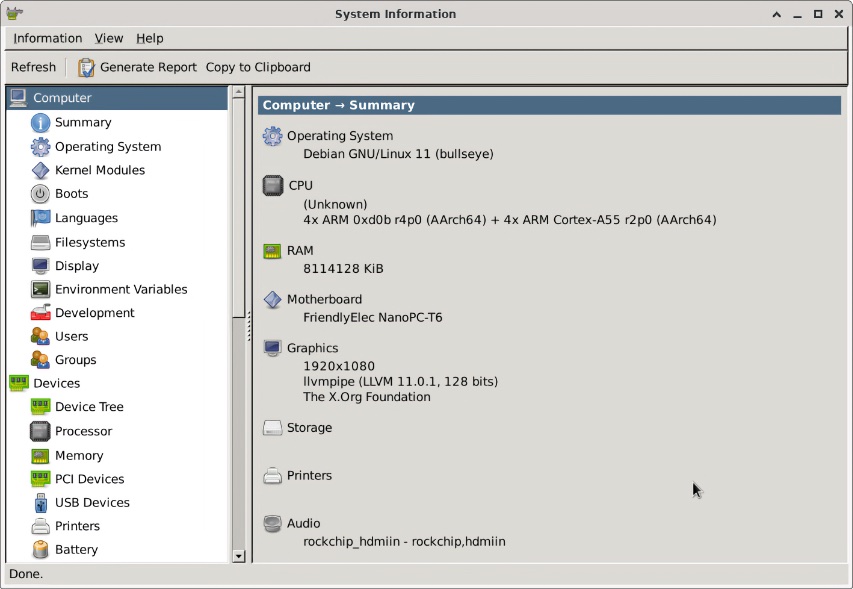This screenshot has height=589, width=853.
Task: Click the window roll-up arrow button
Action: [777, 15]
